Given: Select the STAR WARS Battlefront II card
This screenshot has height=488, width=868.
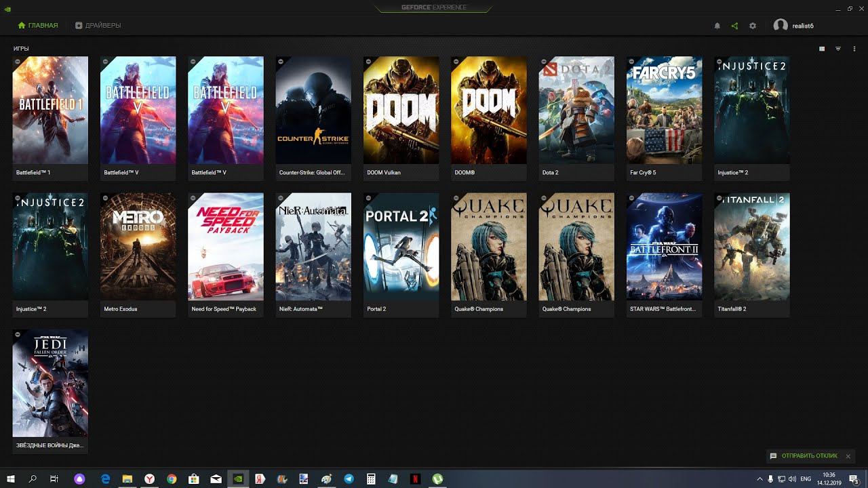Looking at the screenshot, I should coord(664,255).
